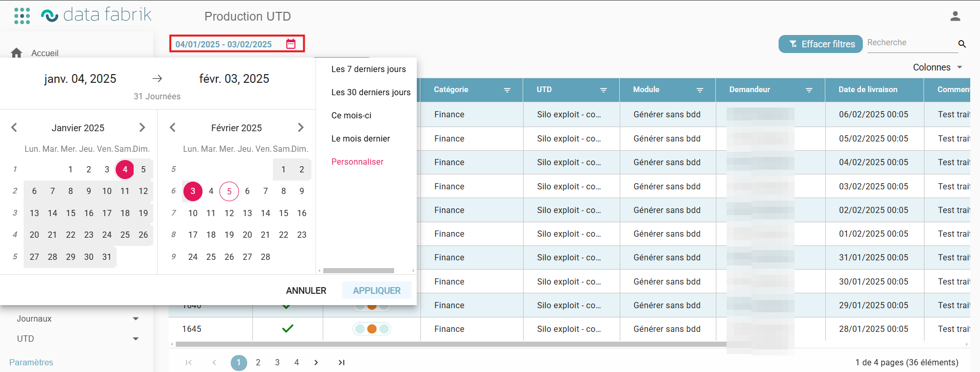
Task: Click status dots indicator in row 1645
Action: (x=372, y=329)
